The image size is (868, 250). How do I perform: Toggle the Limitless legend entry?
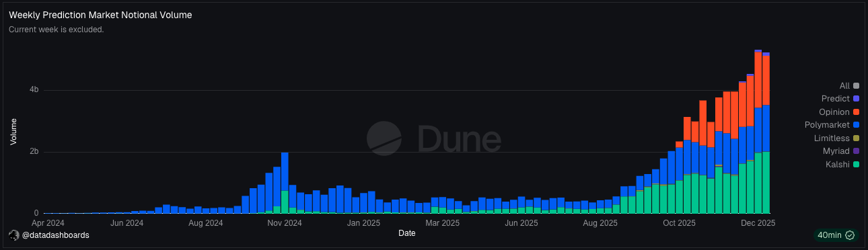836,138
